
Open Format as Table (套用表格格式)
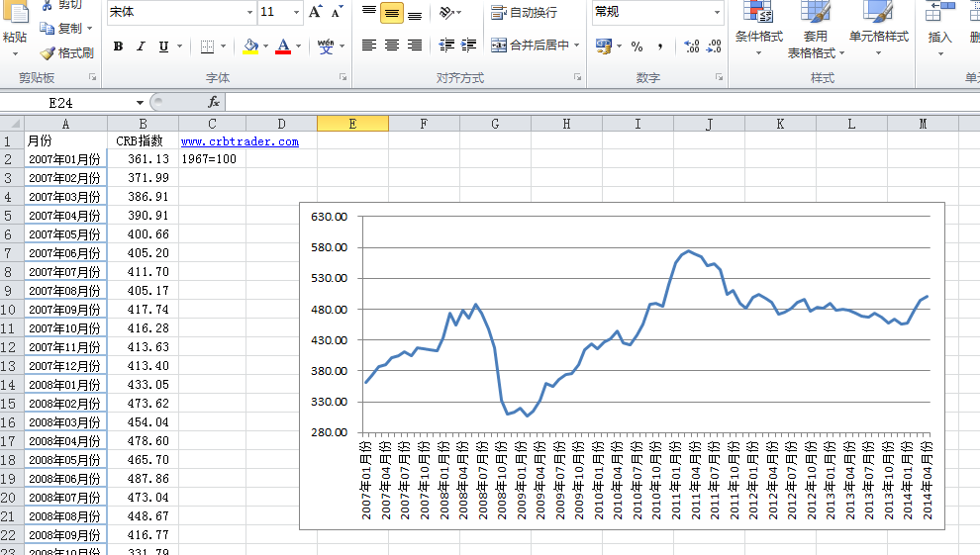(816, 30)
